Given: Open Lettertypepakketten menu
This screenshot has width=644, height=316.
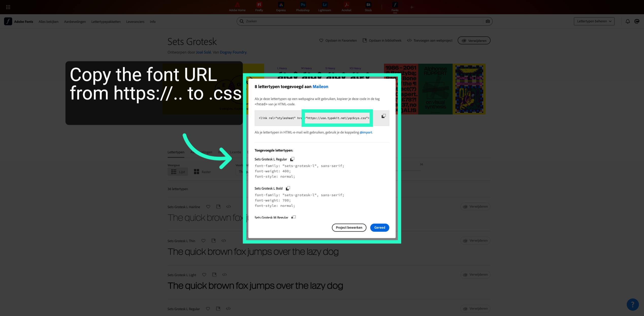Looking at the screenshot, I should click(x=106, y=22).
